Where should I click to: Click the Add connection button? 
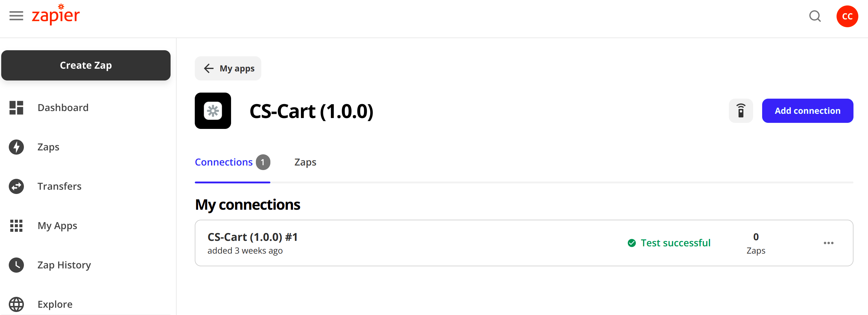(x=807, y=111)
